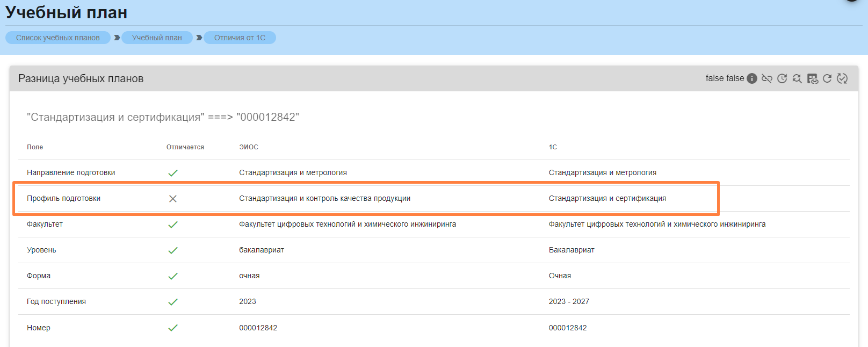The width and height of the screenshot is (868, 347).
Task: Click the Номер field label
Action: [x=39, y=328]
